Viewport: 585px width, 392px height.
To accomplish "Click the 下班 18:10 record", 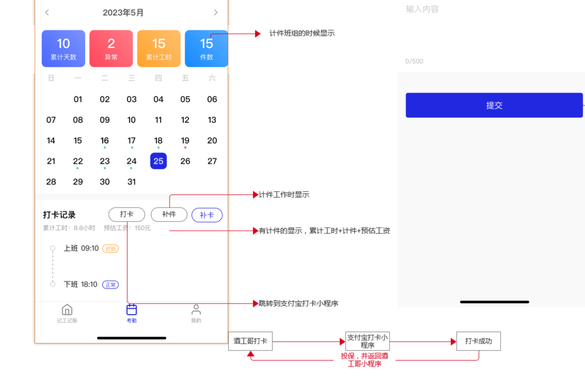I will click(x=81, y=284).
